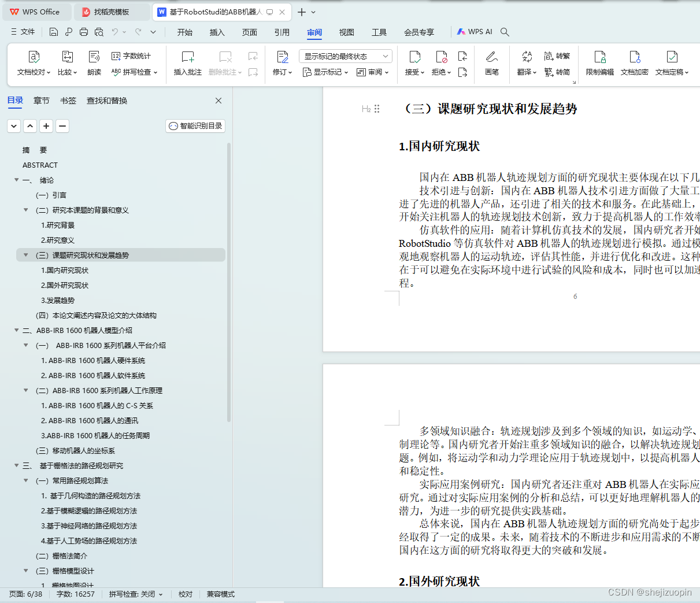Open 字数统计 word count
The height and width of the screenshot is (603, 700).
131,56
